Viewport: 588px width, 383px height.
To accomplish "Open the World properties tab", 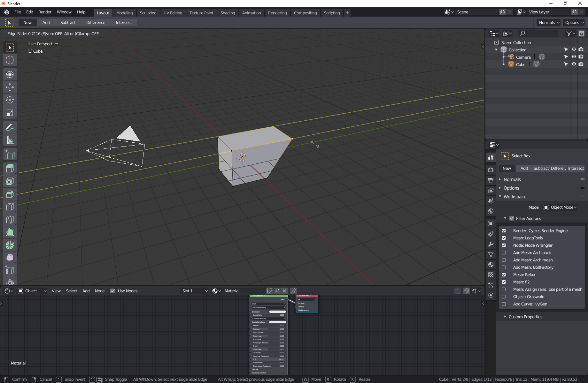I will (491, 211).
